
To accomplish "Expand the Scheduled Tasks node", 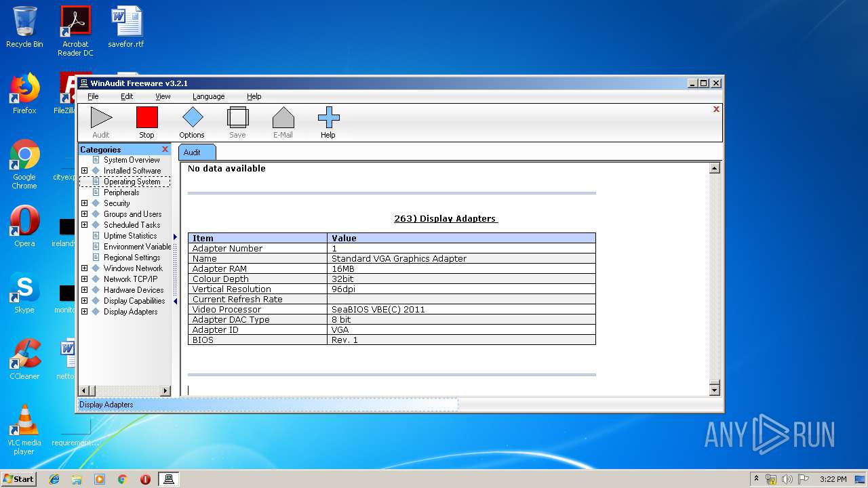I will [x=84, y=225].
